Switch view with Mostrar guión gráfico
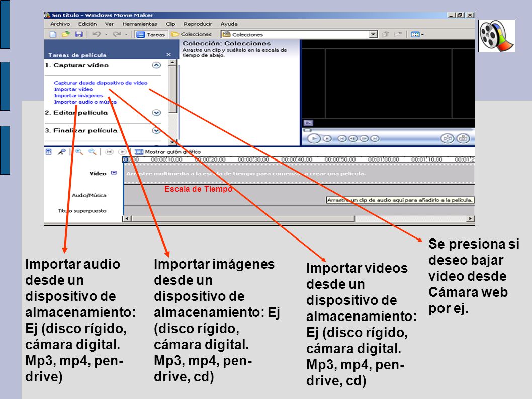 point(167,152)
